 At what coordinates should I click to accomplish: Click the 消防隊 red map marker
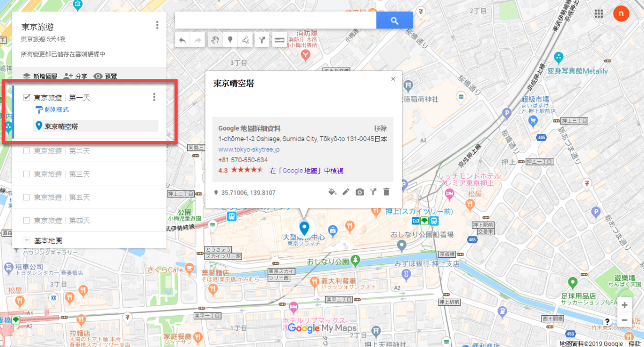tap(305, 54)
